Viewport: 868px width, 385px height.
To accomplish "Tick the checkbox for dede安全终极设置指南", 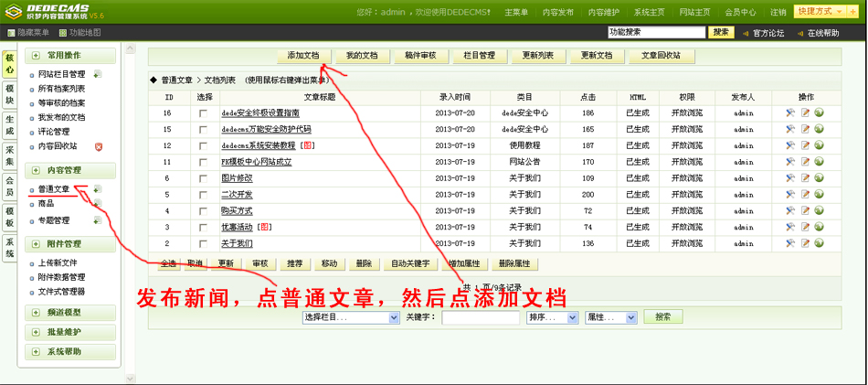I will 203,113.
